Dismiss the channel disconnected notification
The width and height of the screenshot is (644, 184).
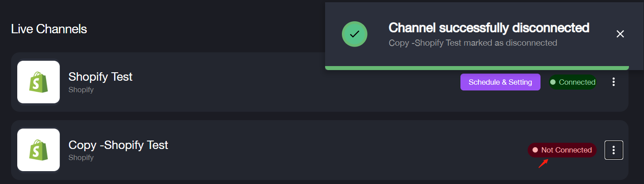(x=620, y=34)
